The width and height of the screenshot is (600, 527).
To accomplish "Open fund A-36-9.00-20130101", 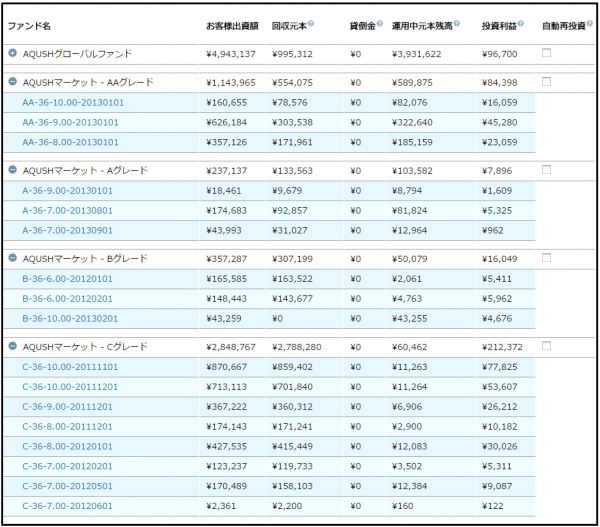I will [68, 191].
